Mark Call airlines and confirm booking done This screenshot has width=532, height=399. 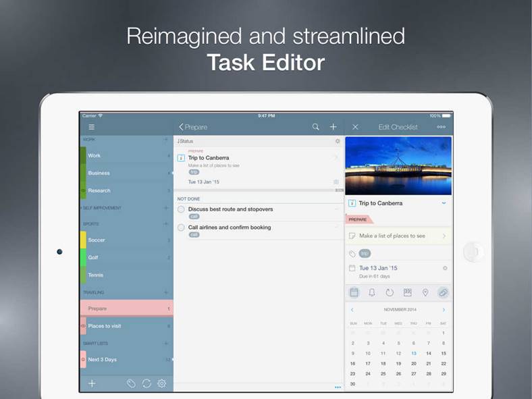pos(181,228)
